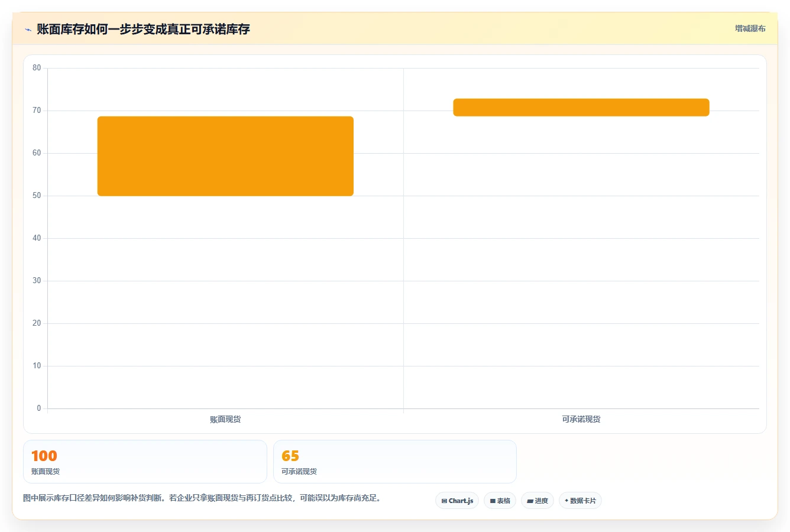Click the title 账面库存如何一步步变成真正可承诺库存

click(x=143, y=29)
